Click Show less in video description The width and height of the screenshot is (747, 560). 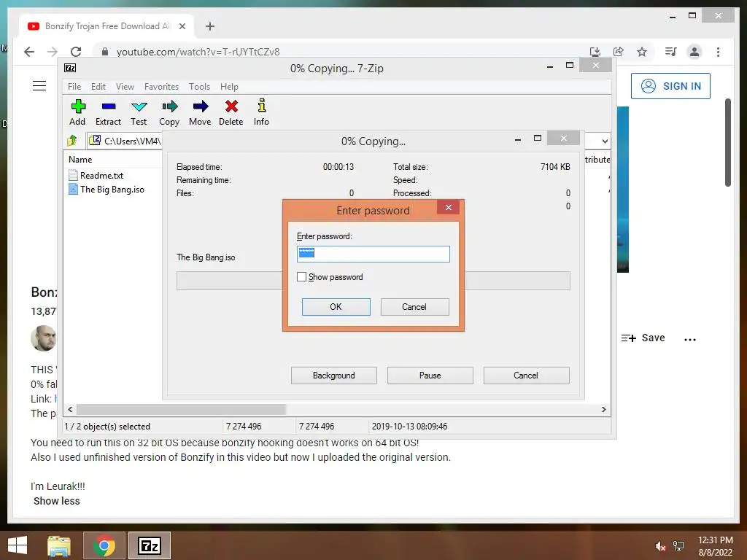click(x=57, y=501)
